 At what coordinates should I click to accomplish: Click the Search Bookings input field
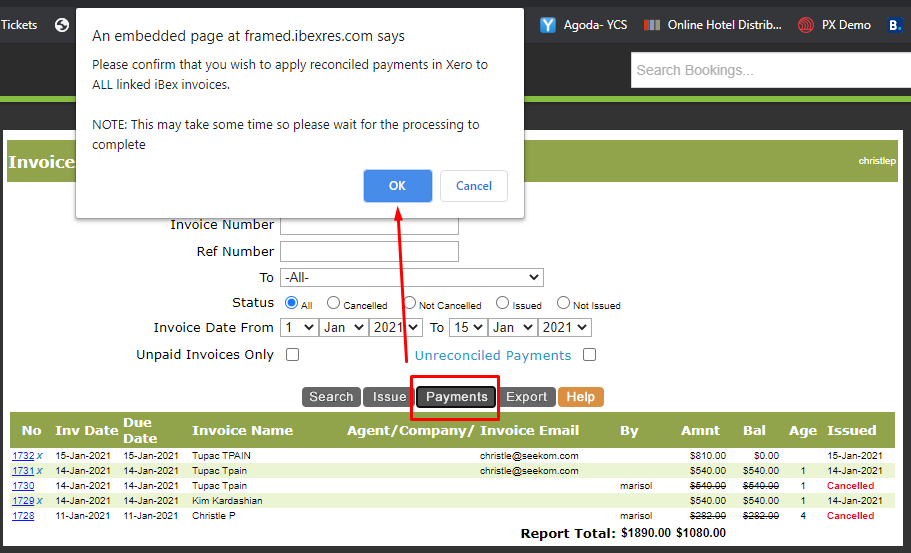pyautogui.click(x=770, y=70)
